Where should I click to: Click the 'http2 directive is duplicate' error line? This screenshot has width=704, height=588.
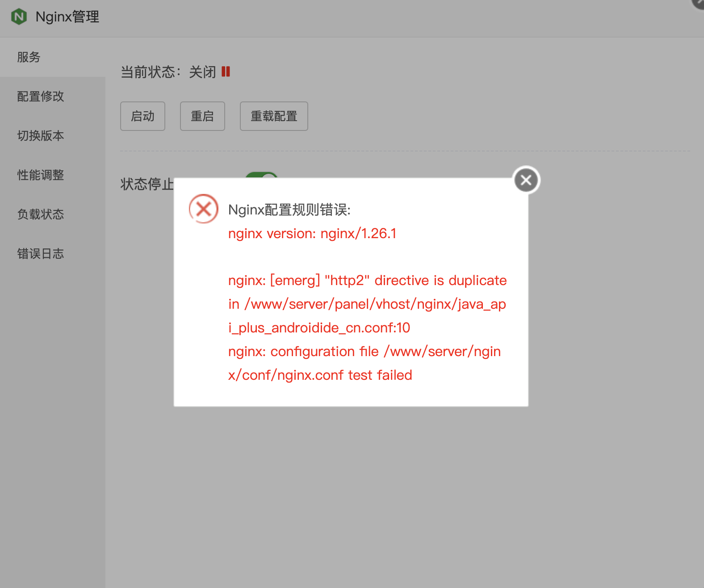click(367, 281)
